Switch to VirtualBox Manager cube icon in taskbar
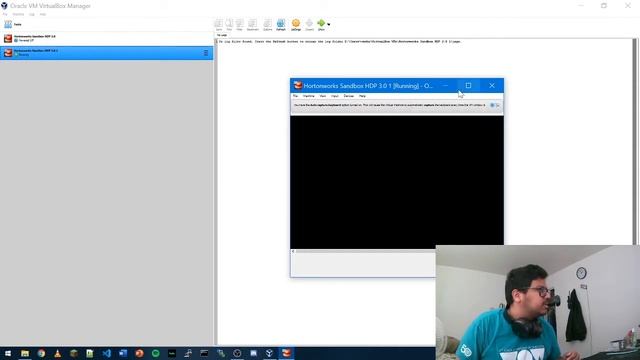The width and height of the screenshot is (640, 360). click(x=269, y=353)
